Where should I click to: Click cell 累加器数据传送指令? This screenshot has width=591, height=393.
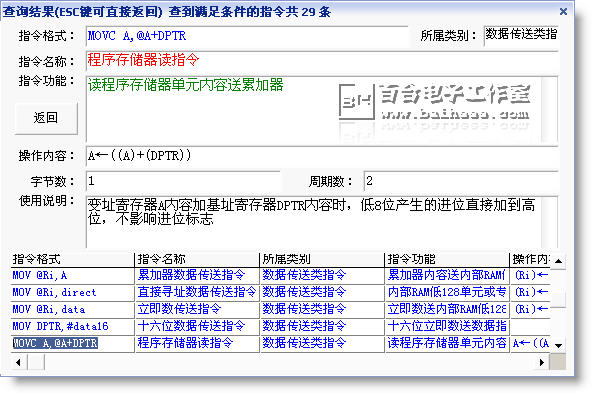(x=197, y=275)
